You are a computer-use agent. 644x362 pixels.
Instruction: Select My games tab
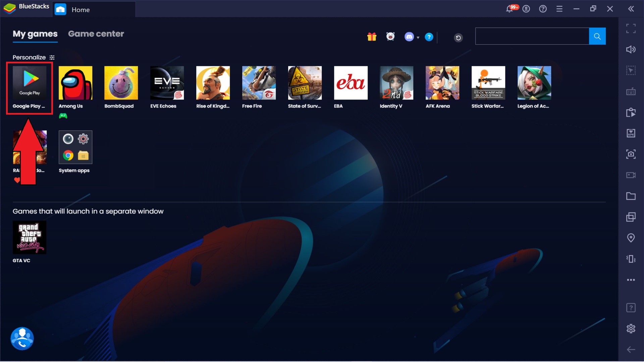[x=35, y=34]
